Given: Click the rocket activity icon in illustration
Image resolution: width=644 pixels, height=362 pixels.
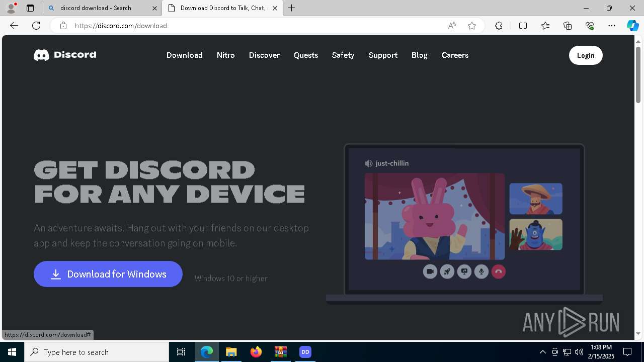Looking at the screenshot, I should [447, 271].
